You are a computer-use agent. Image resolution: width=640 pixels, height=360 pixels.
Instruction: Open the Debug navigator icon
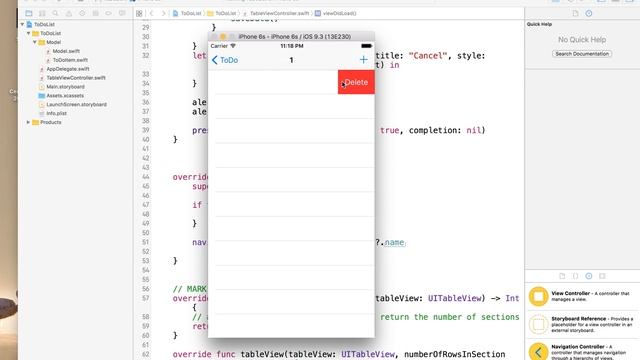(x=96, y=13)
